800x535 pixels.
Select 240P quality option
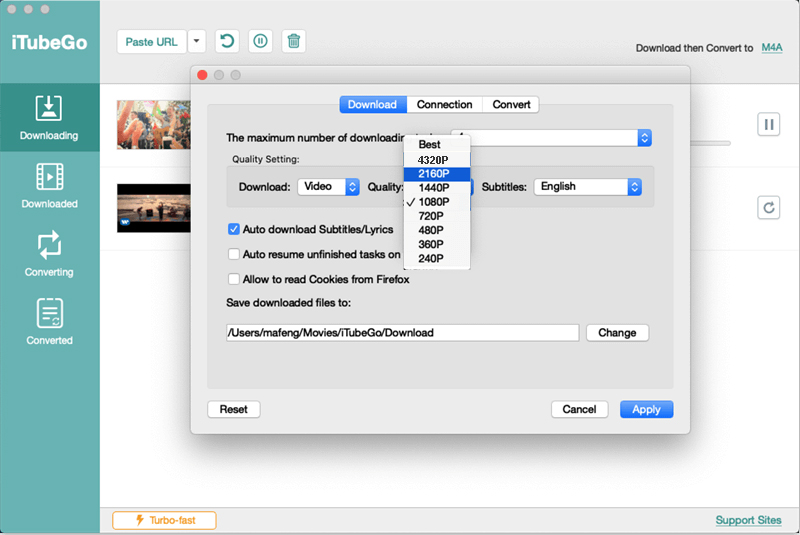[x=437, y=259]
